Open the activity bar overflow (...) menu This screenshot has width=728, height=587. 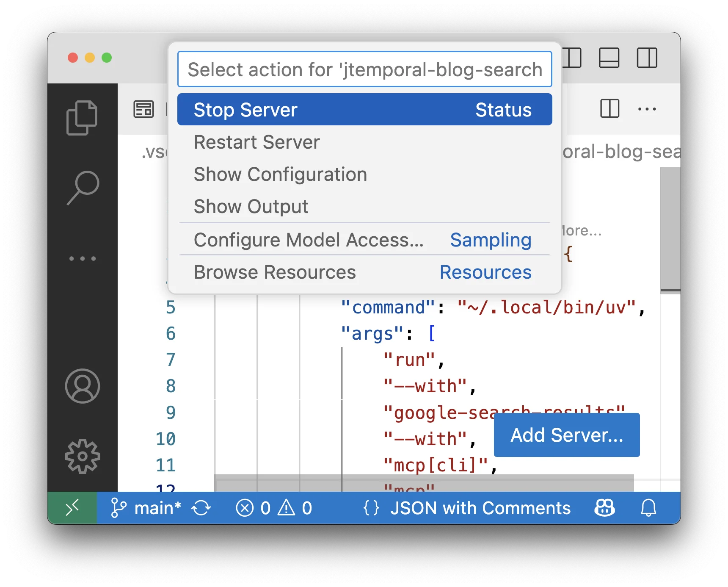pyautogui.click(x=83, y=258)
